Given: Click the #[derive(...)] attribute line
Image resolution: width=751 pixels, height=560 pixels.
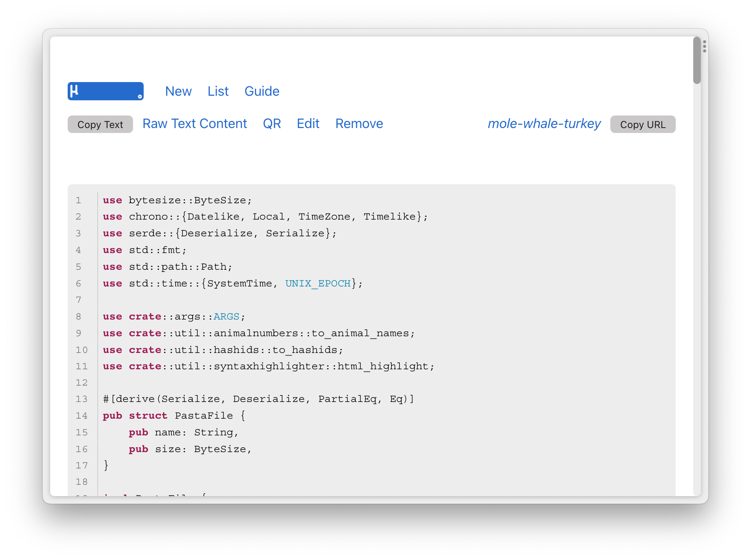Looking at the screenshot, I should pos(258,399).
